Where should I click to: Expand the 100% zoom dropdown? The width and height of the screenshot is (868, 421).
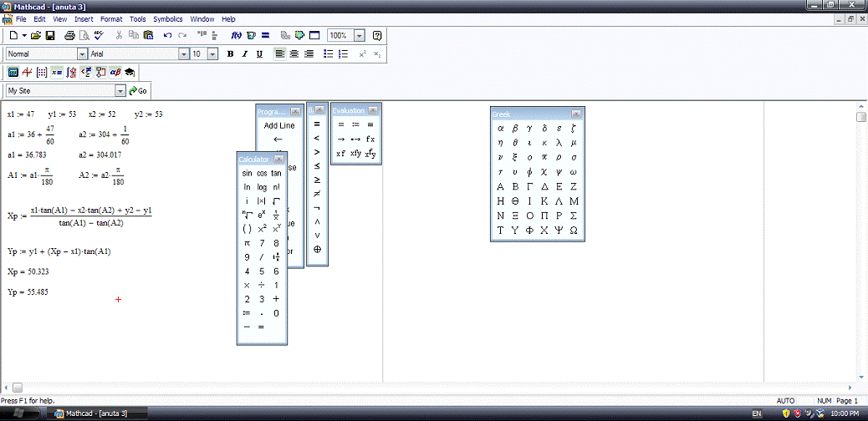tap(360, 36)
